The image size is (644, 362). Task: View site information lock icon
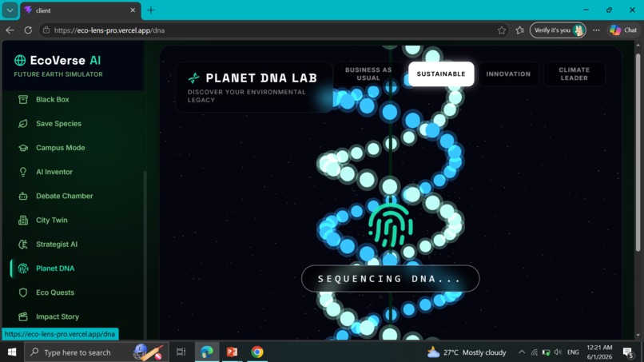pyautogui.click(x=46, y=30)
